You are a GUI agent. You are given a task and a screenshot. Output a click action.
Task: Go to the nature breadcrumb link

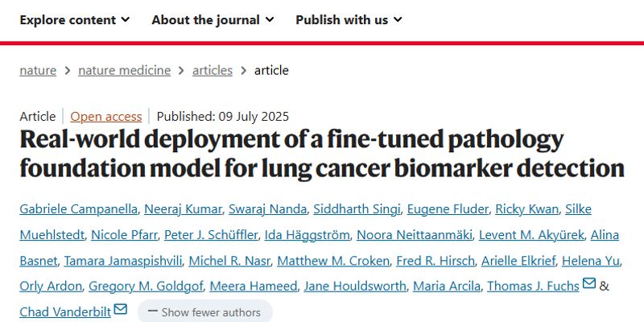38,70
